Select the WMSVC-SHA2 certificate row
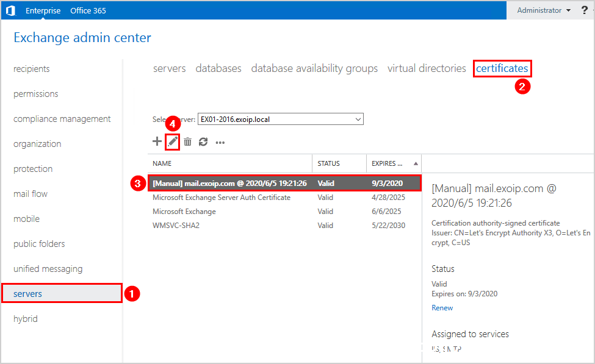Screen dimensions: 595x364 284,225
